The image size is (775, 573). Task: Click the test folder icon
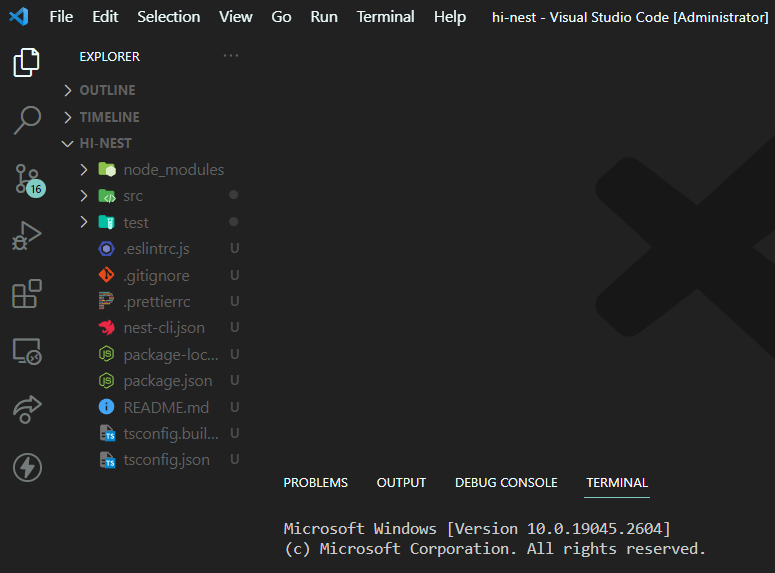[x=107, y=222]
